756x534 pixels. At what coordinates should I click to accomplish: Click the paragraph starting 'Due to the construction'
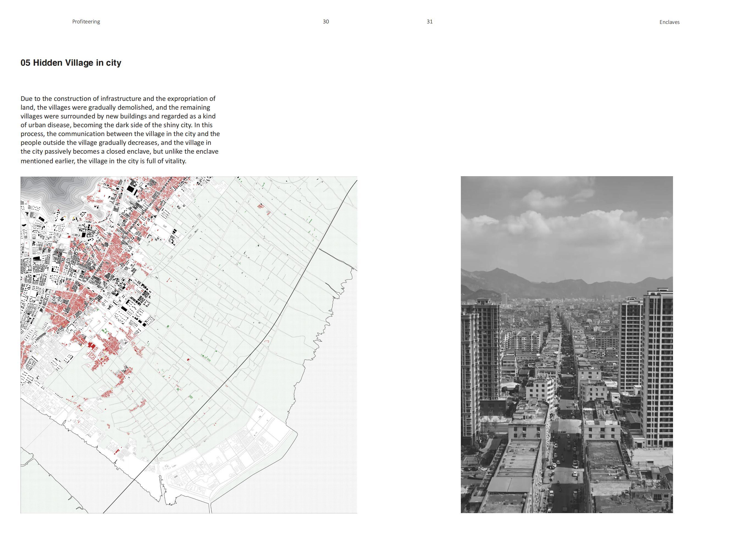[120, 129]
